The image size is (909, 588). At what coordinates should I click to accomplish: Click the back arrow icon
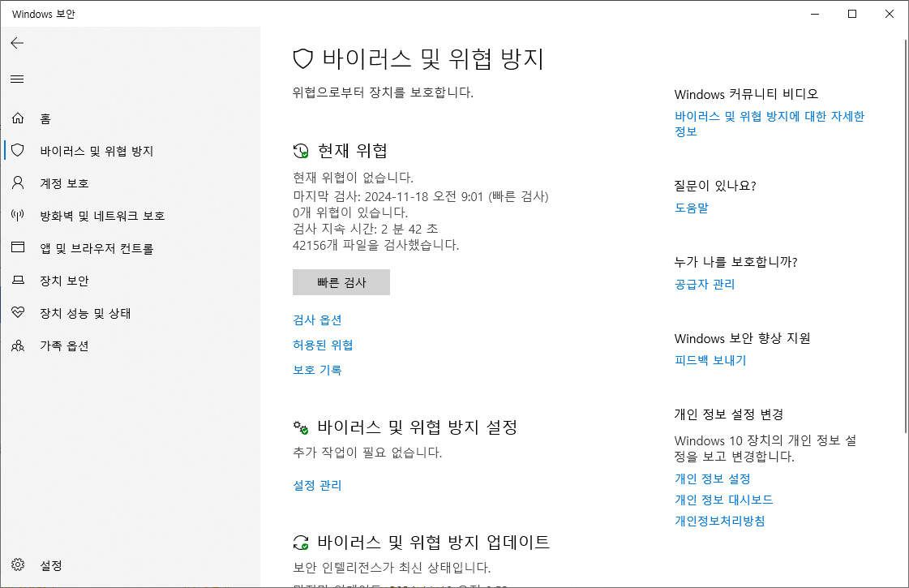tap(17, 43)
